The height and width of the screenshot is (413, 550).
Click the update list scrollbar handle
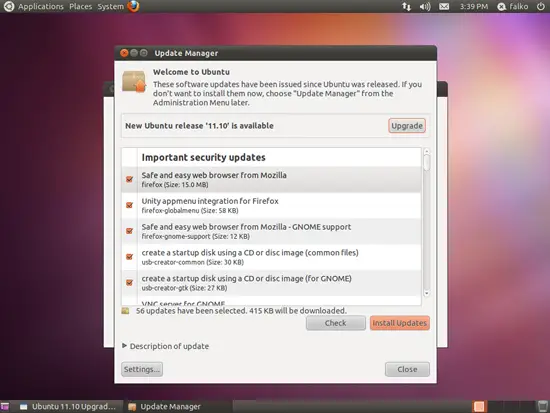(427, 162)
